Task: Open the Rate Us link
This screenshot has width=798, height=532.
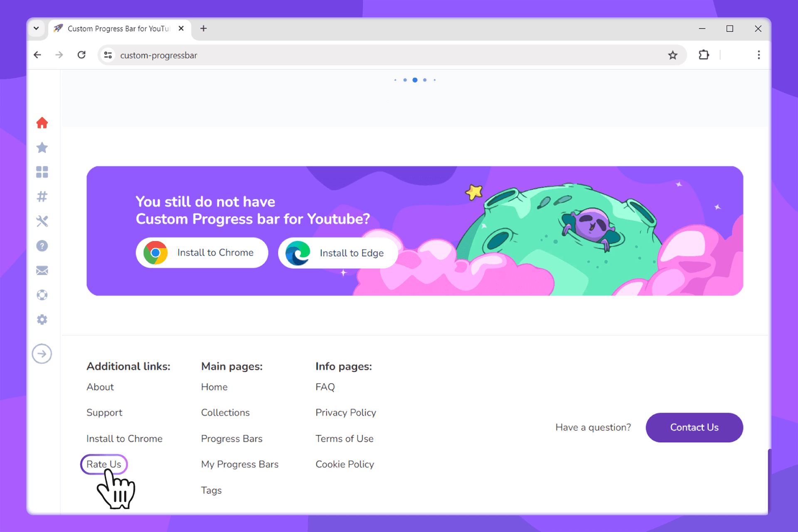Action: coord(104,464)
